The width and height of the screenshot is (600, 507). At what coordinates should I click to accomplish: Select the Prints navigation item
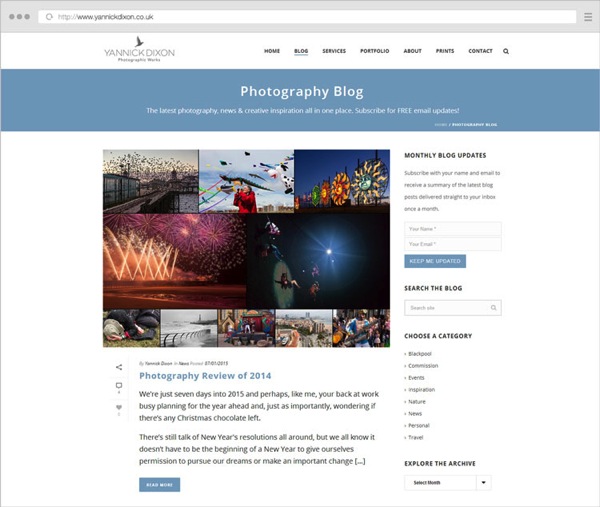pyautogui.click(x=445, y=51)
